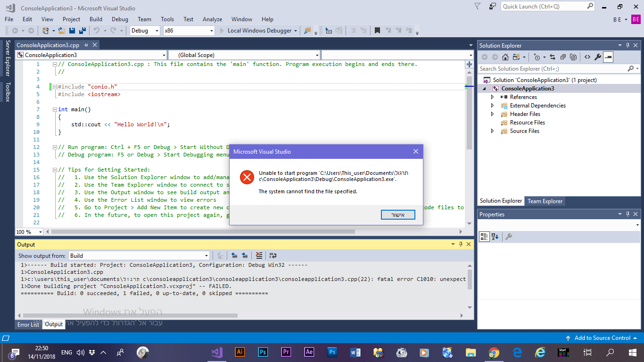The height and width of the screenshot is (362, 644).
Task: Toggle the Preview Selected Items icon
Action: click(608, 57)
